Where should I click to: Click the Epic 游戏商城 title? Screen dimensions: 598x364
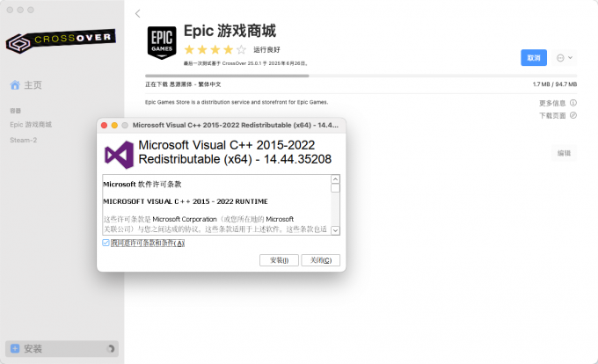pos(230,31)
